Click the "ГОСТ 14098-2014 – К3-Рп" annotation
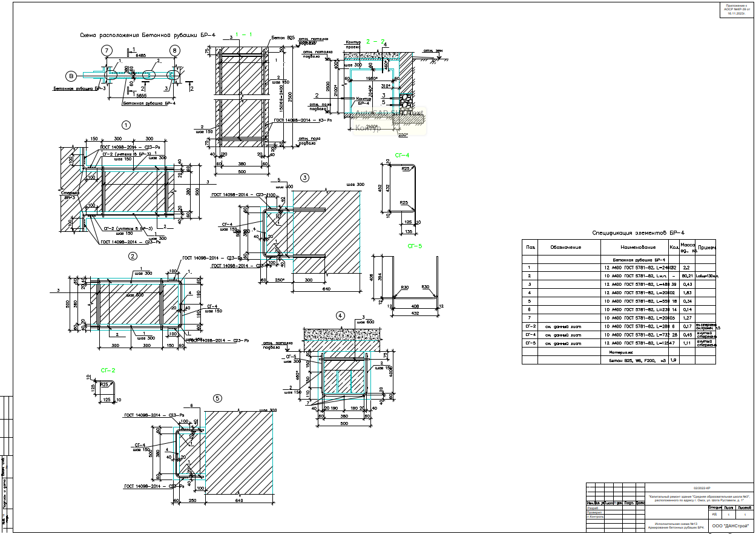The width and height of the screenshot is (756, 534). pyautogui.click(x=303, y=120)
